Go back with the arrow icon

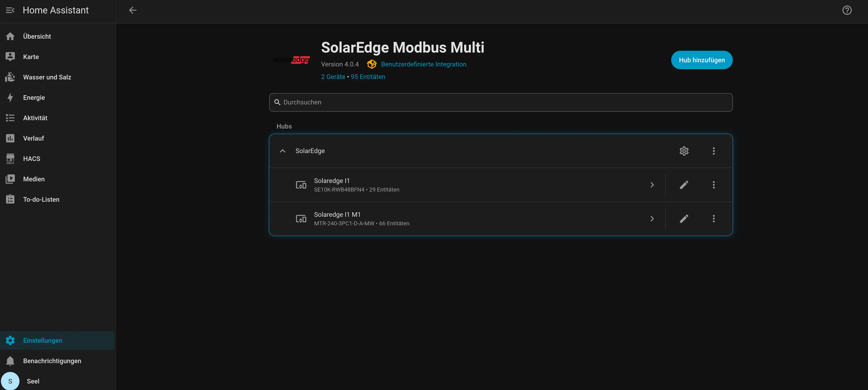coord(133,10)
